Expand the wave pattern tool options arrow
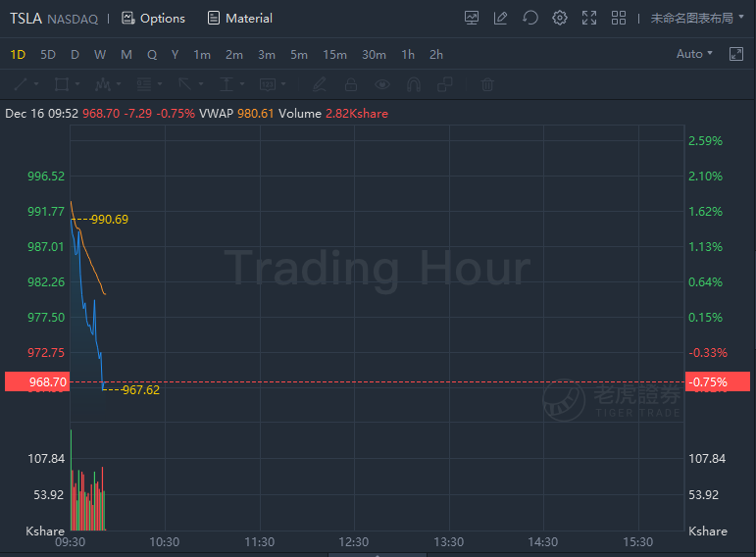This screenshot has height=557, width=756. click(119, 84)
